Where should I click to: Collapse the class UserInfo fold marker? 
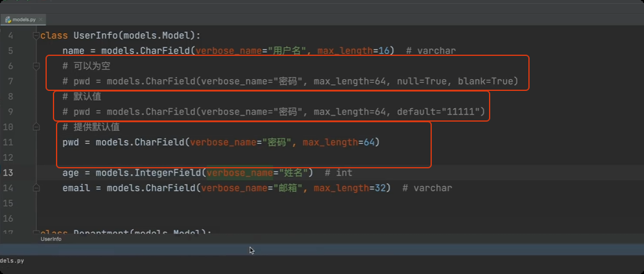click(x=36, y=36)
